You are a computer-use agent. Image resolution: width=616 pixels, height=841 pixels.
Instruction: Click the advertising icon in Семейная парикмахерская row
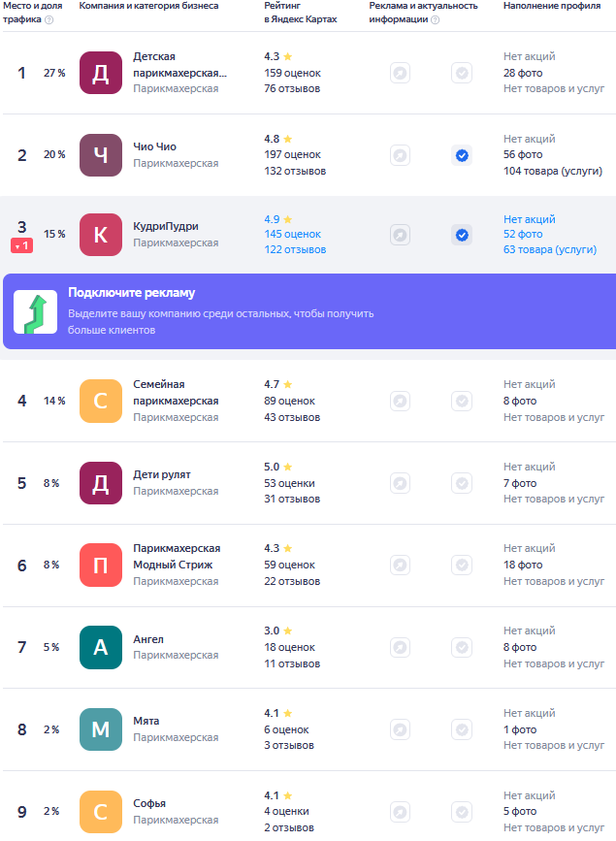(401, 402)
